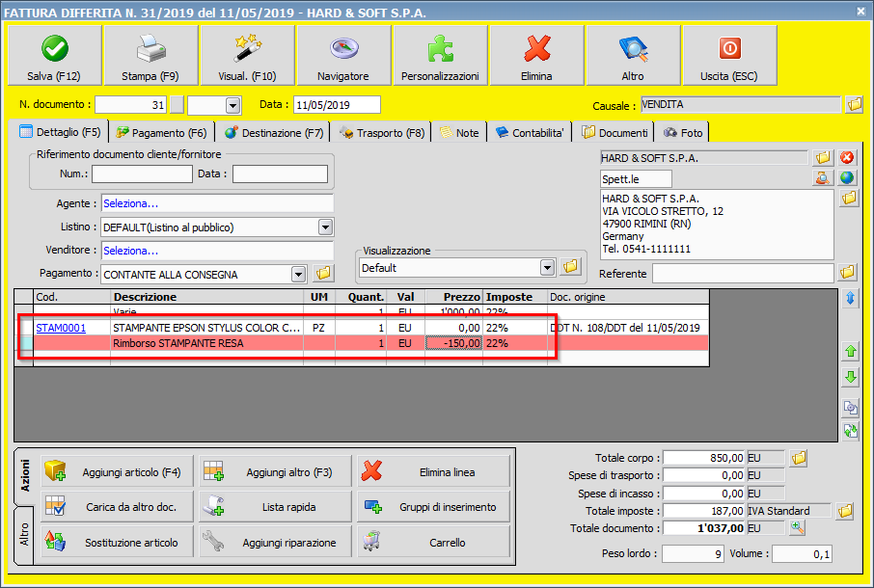Screen dimensions: 874x588
Task: Click the Prezzo column header
Action: click(x=453, y=297)
